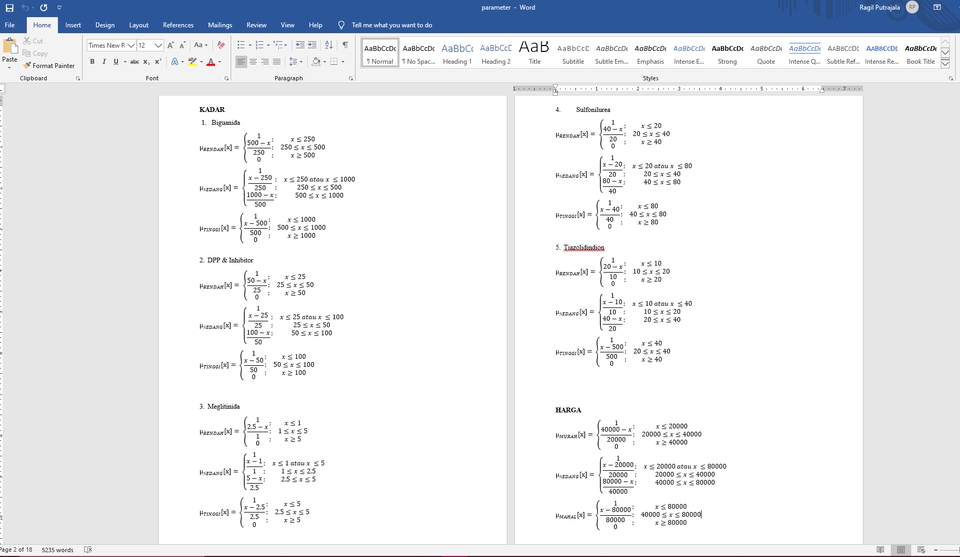Open ribbon display options icon
The image size is (960, 557).
click(x=937, y=7)
